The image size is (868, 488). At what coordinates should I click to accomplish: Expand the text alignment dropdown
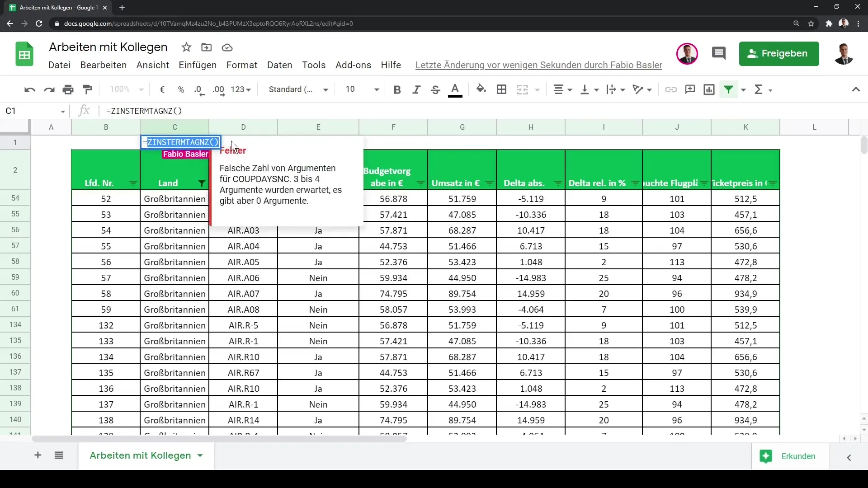click(x=569, y=89)
